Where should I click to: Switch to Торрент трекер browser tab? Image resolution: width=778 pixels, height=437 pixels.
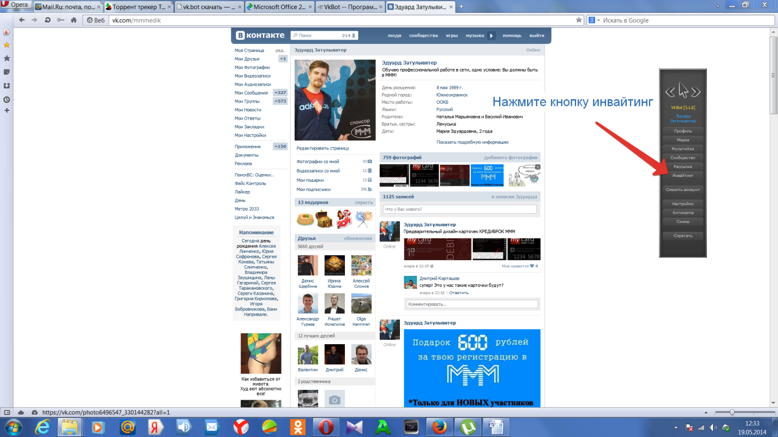pyautogui.click(x=137, y=7)
